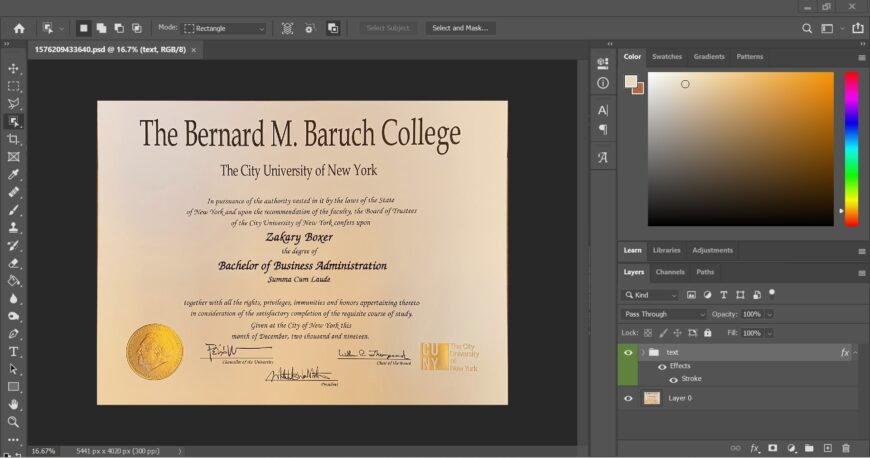Select the Healing Brush tool
This screenshot has width=870, height=458.
[13, 192]
